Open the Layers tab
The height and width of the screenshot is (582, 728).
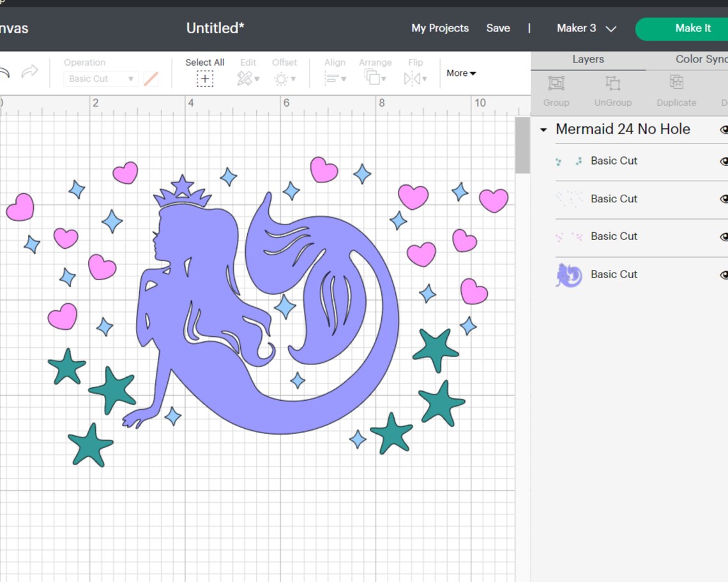tap(588, 59)
